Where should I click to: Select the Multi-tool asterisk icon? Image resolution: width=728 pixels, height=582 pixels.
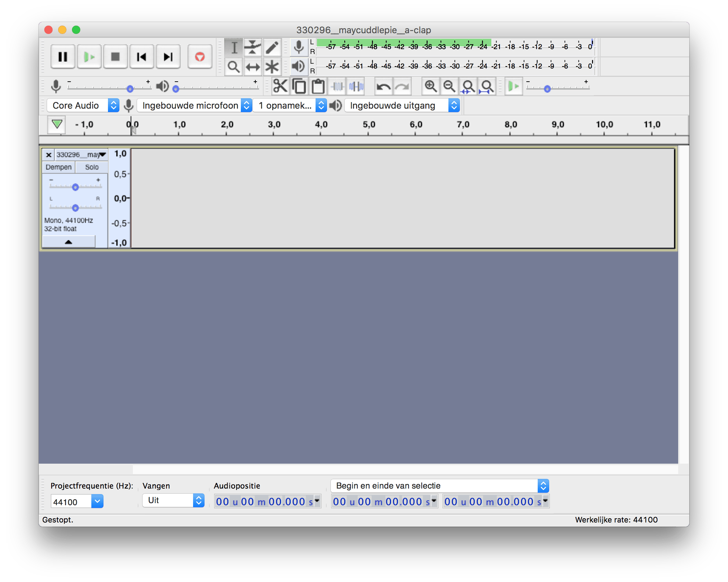272,67
